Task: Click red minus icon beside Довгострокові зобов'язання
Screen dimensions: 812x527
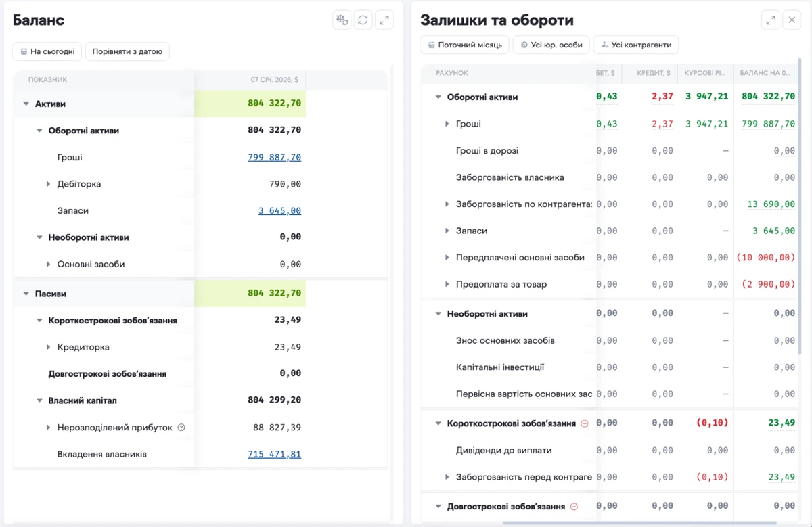Action: pos(574,506)
